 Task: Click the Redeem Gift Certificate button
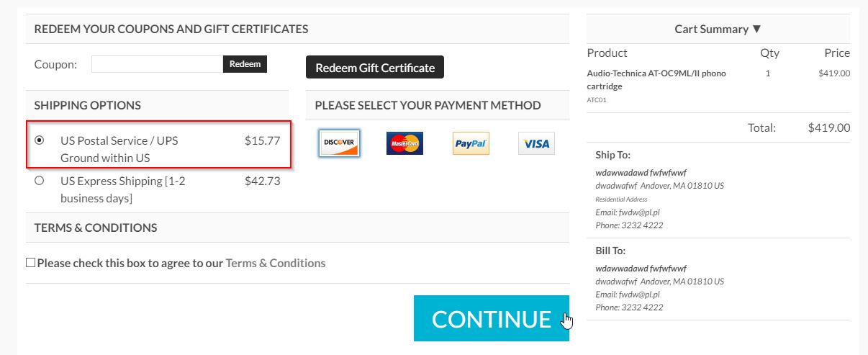[x=375, y=68]
